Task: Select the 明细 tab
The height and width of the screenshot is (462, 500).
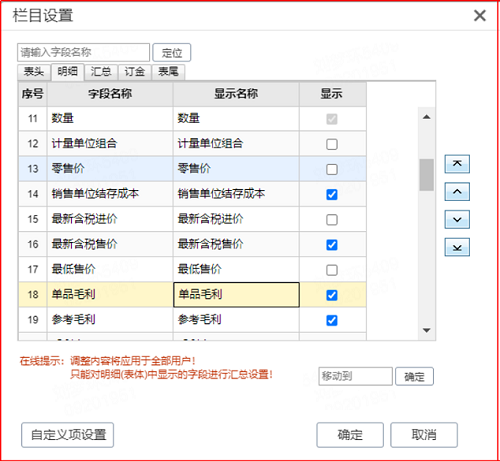Action: tap(67, 72)
